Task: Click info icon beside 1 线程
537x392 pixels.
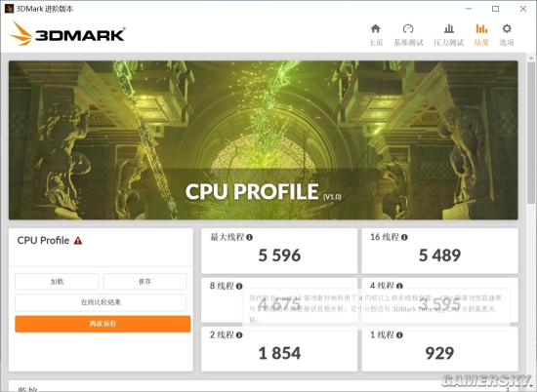Action: [x=399, y=334]
